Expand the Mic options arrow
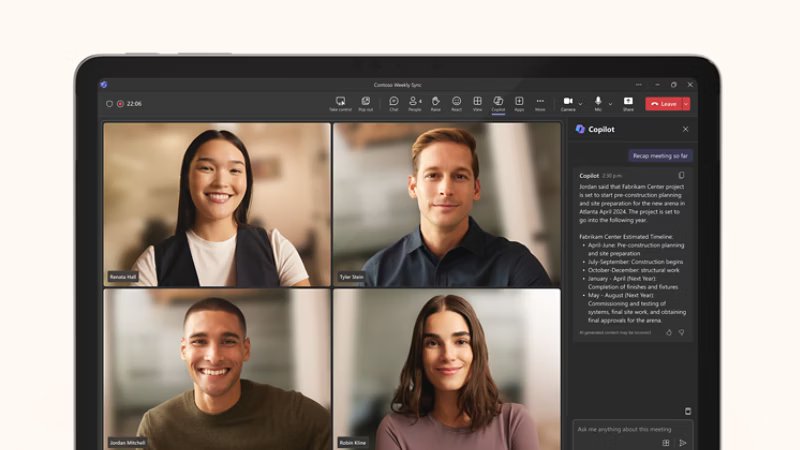 610,104
